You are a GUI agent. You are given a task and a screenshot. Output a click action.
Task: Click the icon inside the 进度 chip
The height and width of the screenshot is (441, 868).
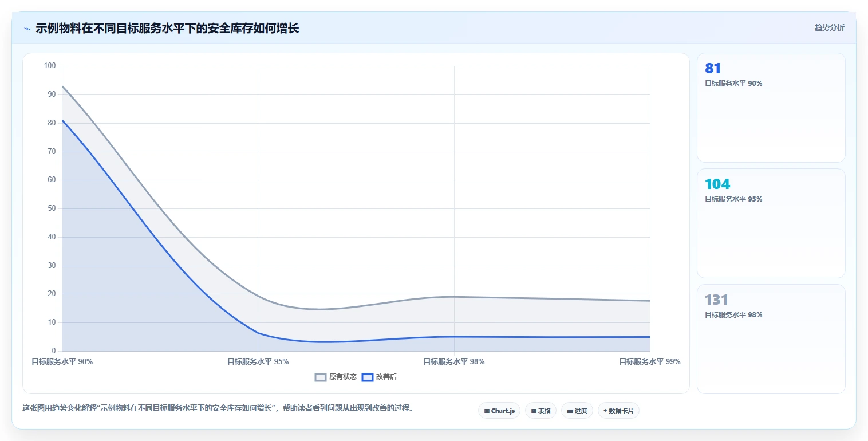(570, 411)
